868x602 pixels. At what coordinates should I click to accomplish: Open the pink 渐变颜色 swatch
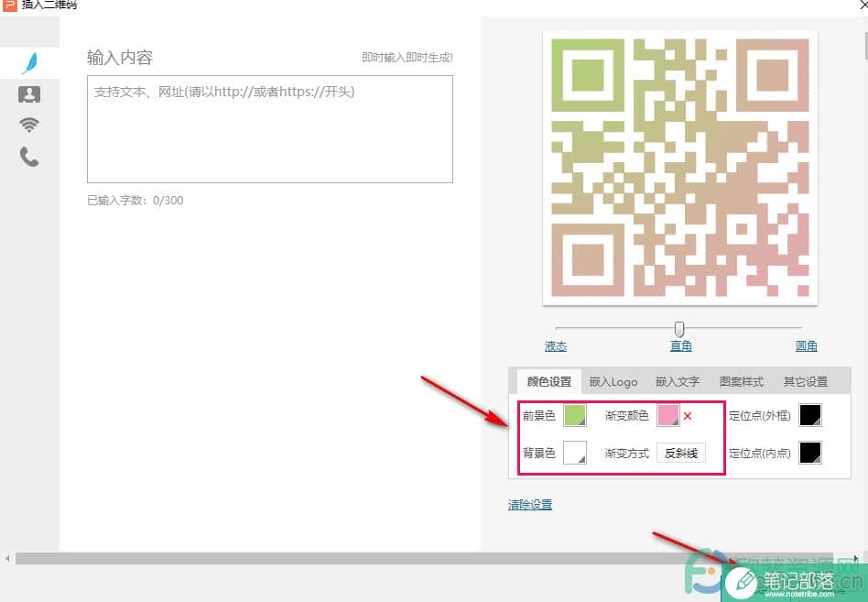click(668, 415)
